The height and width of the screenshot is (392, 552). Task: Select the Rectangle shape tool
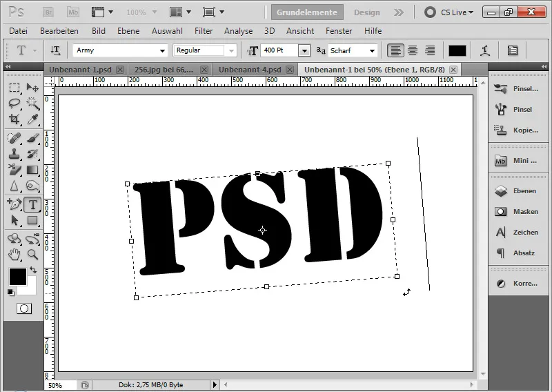32,220
